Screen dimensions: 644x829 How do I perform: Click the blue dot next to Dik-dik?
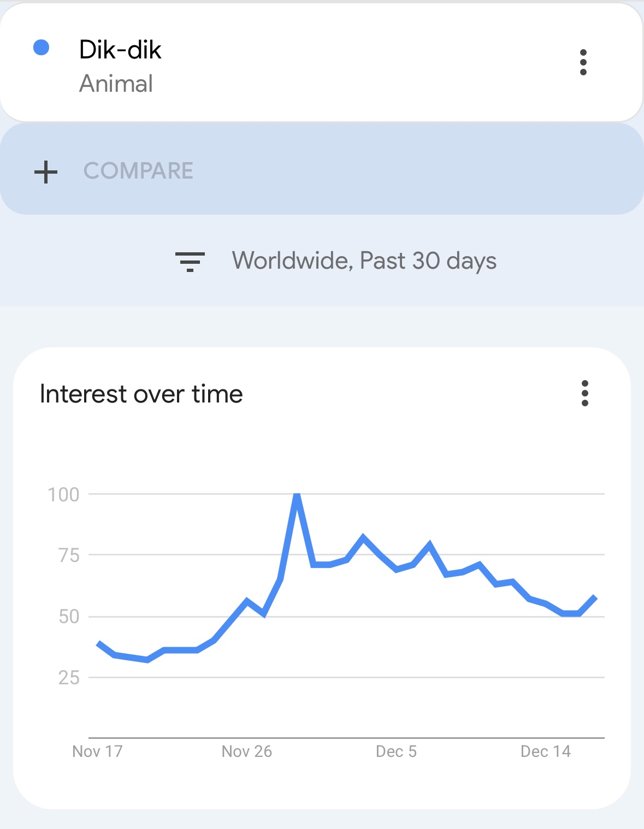click(42, 48)
